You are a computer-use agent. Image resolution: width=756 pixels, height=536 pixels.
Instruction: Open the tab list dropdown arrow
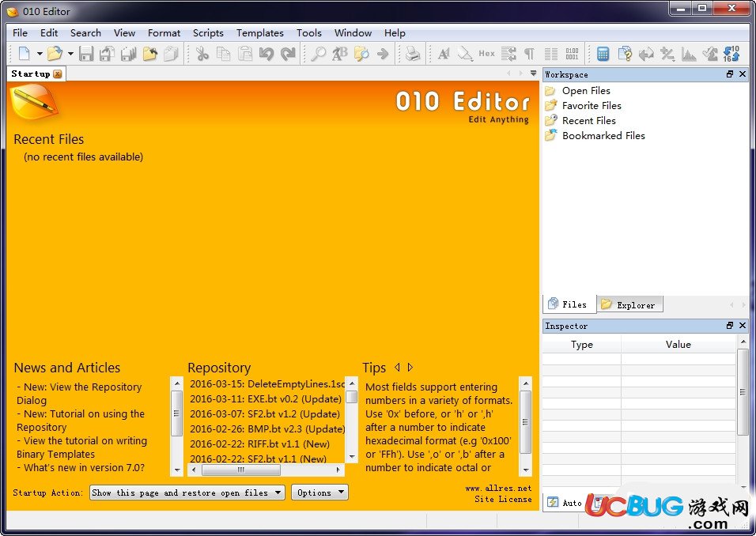pyautogui.click(x=533, y=74)
